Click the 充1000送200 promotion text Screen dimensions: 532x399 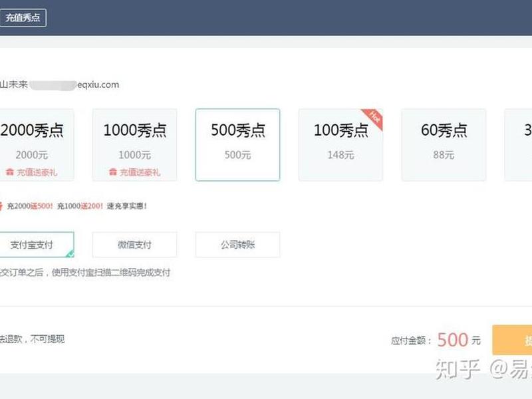point(80,206)
